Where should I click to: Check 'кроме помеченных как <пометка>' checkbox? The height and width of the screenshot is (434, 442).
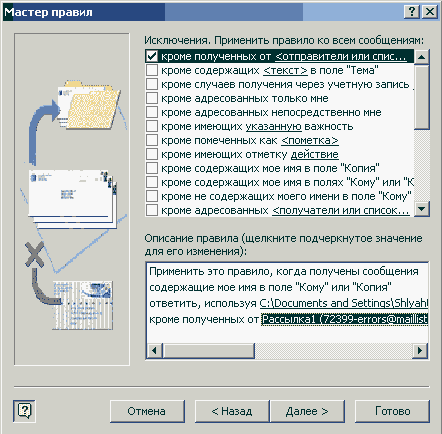coord(152,140)
